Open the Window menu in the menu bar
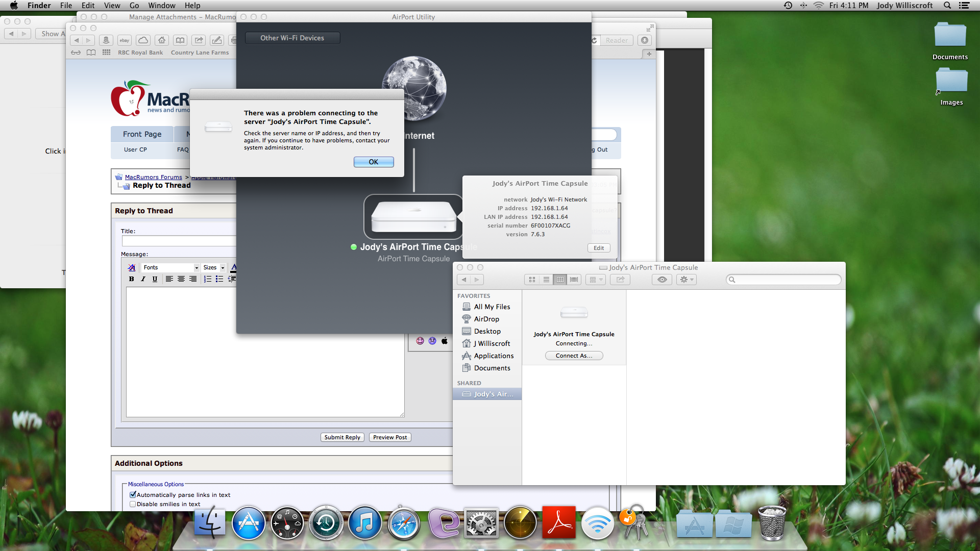The image size is (980, 551). click(162, 6)
